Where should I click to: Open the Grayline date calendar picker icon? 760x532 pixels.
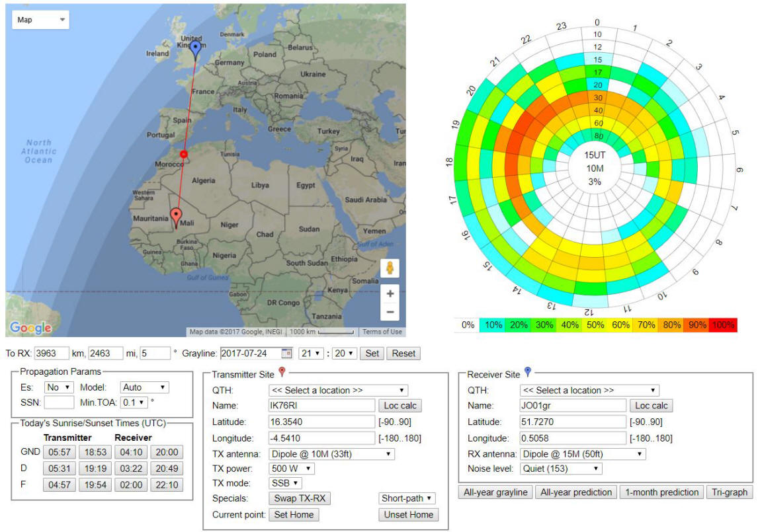[286, 354]
